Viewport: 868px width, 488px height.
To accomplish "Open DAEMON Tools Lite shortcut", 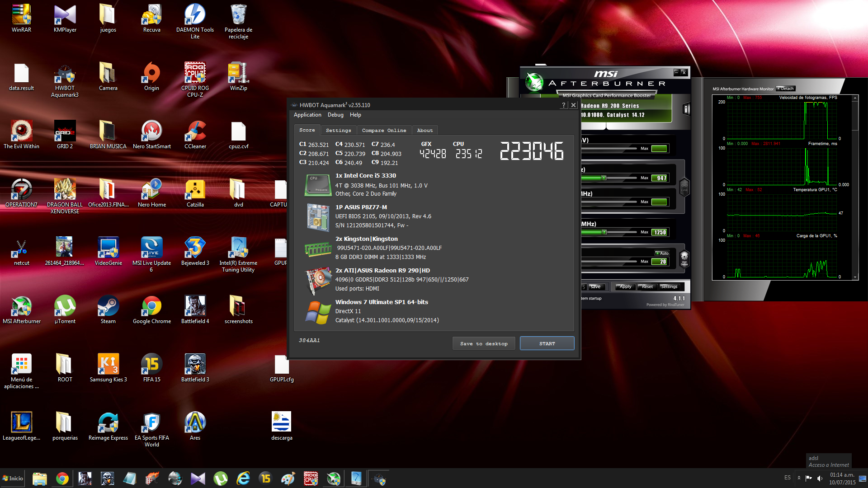I will pos(195,22).
